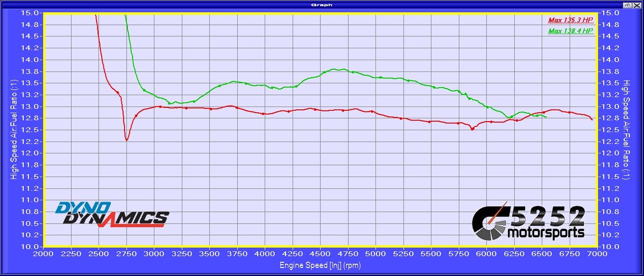Click the red curve end point near 6950 rpm
Viewport: 644px width, 276px height.
(592, 119)
